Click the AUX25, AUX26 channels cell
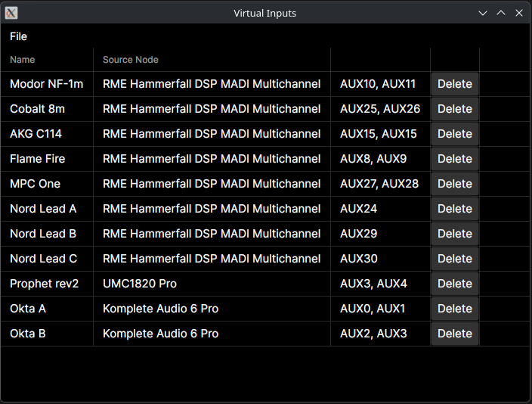 pyautogui.click(x=380, y=109)
